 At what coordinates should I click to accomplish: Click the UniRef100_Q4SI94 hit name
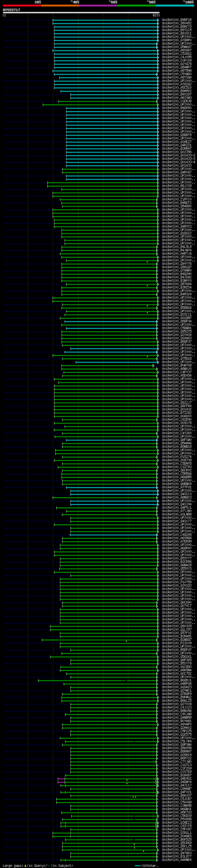click(x=177, y=504)
